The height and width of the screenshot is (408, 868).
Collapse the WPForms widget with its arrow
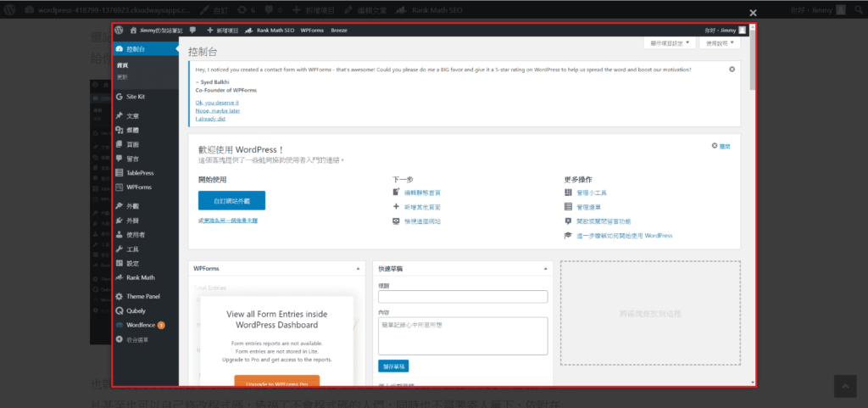[x=358, y=269]
